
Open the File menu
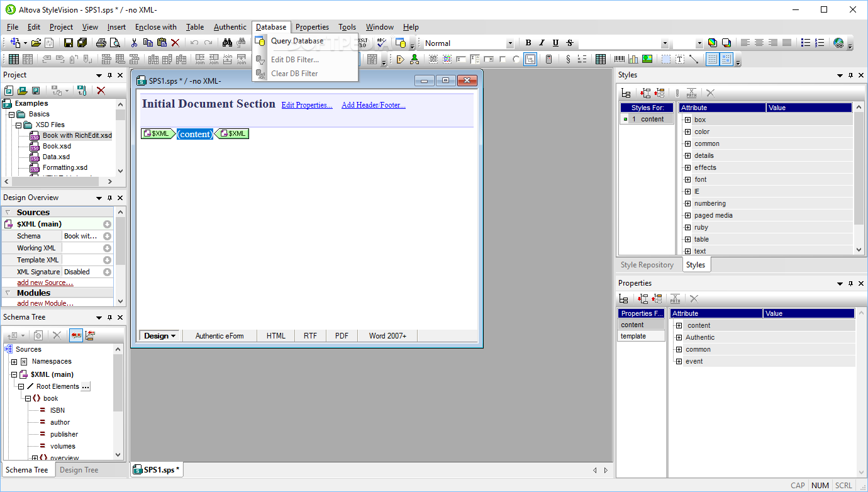coord(13,27)
